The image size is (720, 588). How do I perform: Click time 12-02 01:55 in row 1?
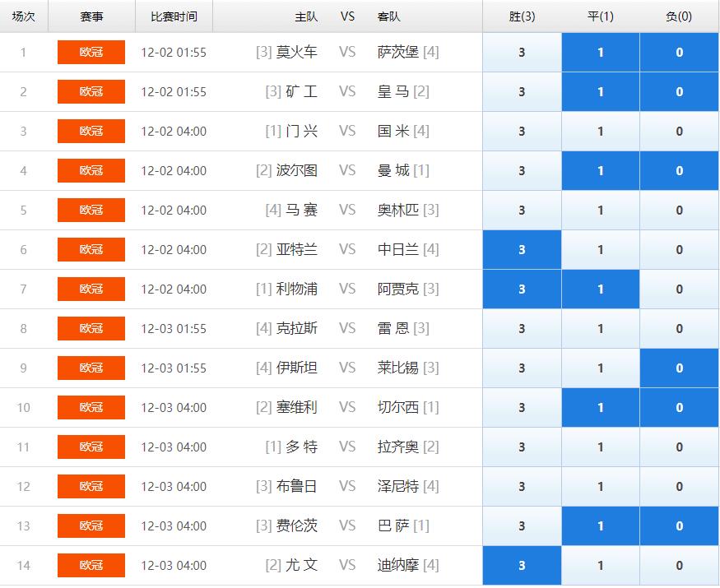pos(174,53)
